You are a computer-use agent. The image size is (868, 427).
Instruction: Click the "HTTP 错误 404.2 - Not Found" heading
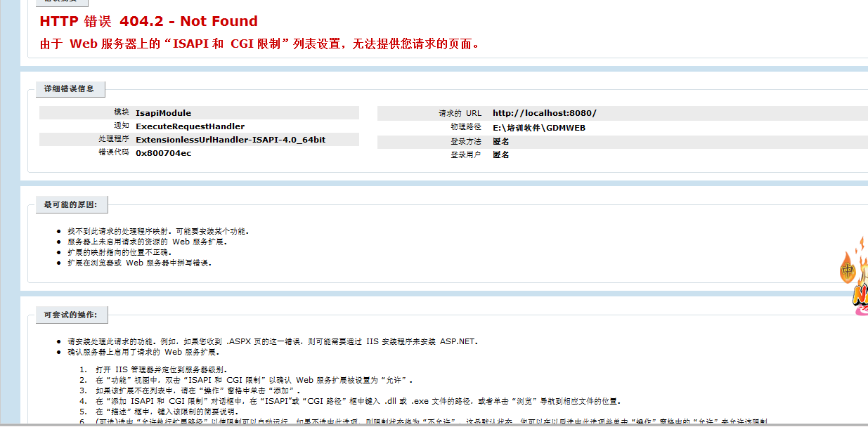pos(148,21)
